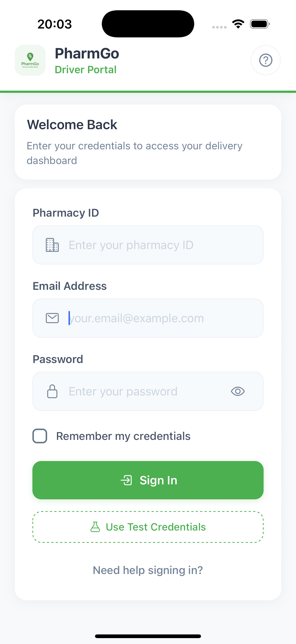This screenshot has width=296, height=644.
Task: Tap the Wi-Fi status icon
Action: (238, 24)
